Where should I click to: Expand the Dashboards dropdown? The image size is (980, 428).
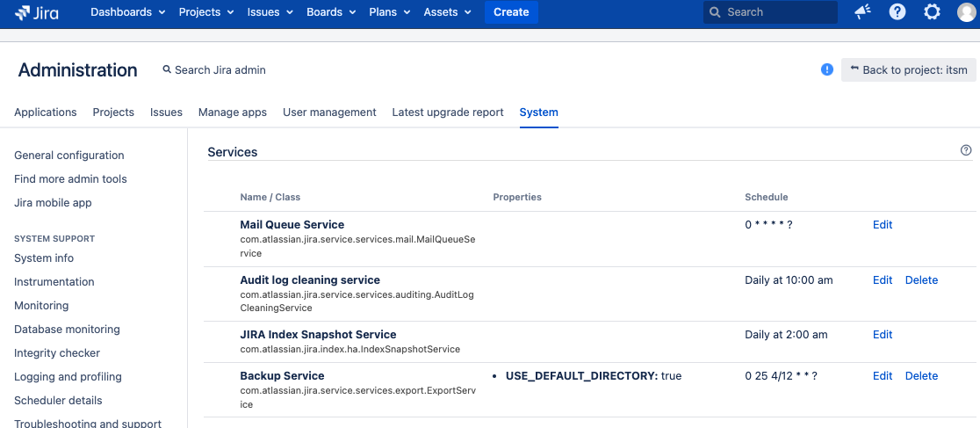128,12
